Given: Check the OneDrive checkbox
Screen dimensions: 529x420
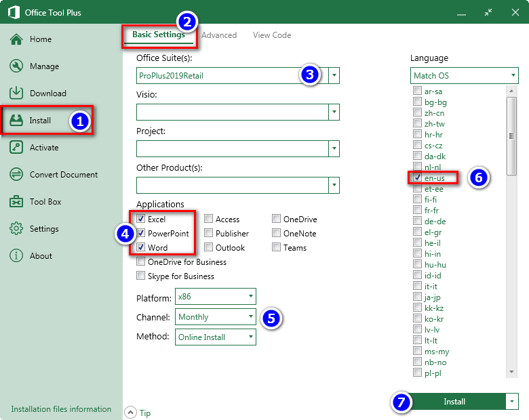Looking at the screenshot, I should (276, 218).
